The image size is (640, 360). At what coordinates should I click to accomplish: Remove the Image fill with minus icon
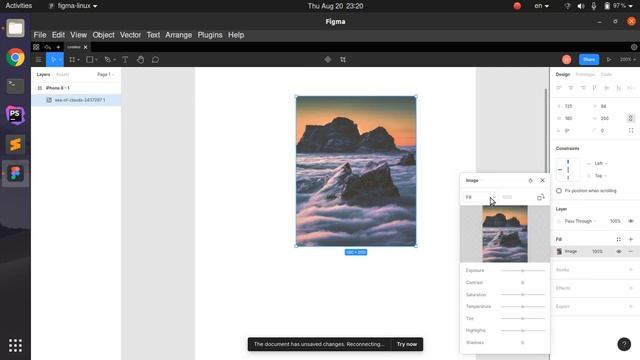tap(631, 251)
